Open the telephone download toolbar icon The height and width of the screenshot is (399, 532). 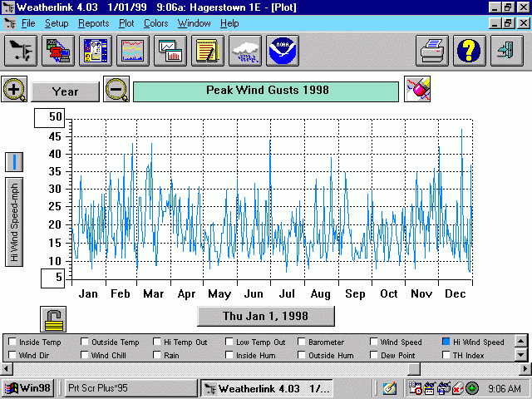[x=58, y=51]
